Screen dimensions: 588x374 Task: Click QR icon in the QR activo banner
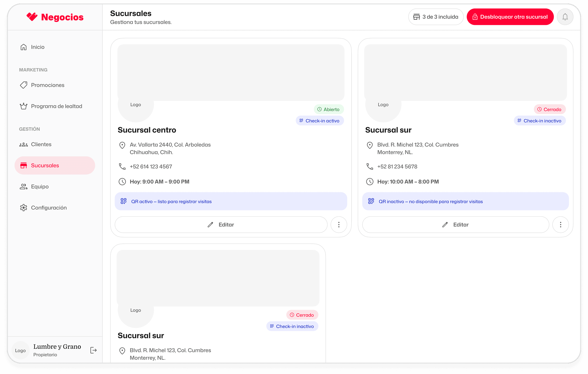pos(124,201)
